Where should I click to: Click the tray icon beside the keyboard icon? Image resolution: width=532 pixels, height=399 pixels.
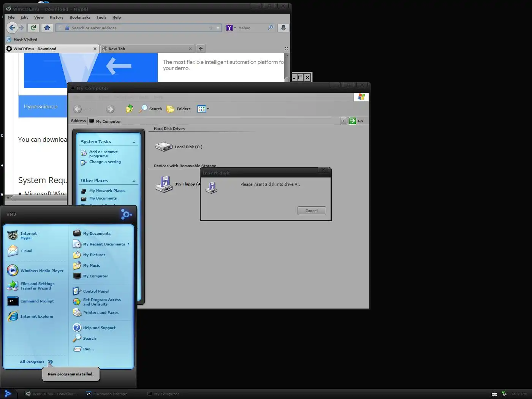[x=504, y=394]
